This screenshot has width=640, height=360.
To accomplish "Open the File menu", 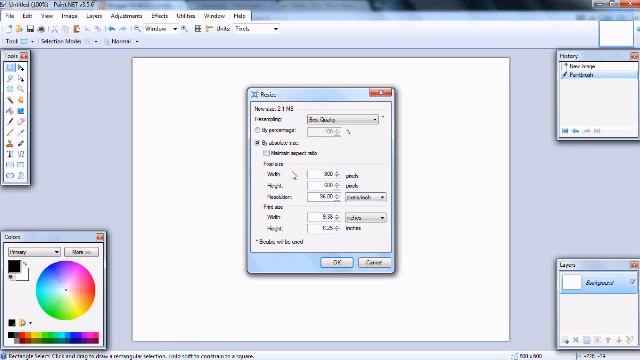I will [x=10, y=16].
